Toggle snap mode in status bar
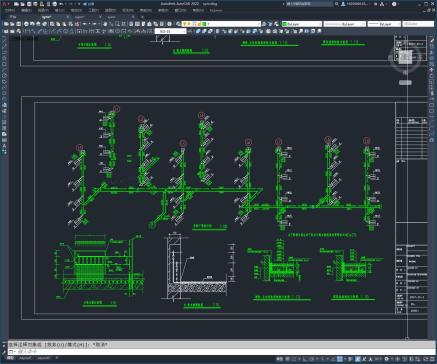The height and width of the screenshot is (364, 437). click(x=294, y=359)
